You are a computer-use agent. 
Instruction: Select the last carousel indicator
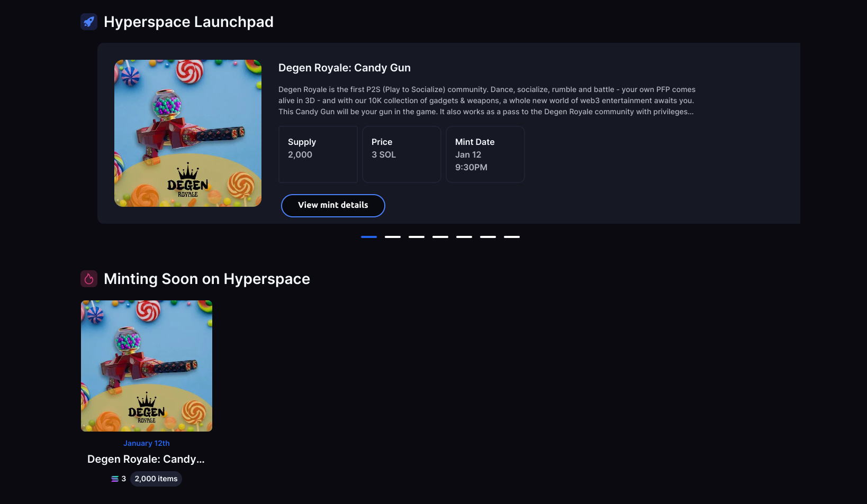[x=512, y=237]
